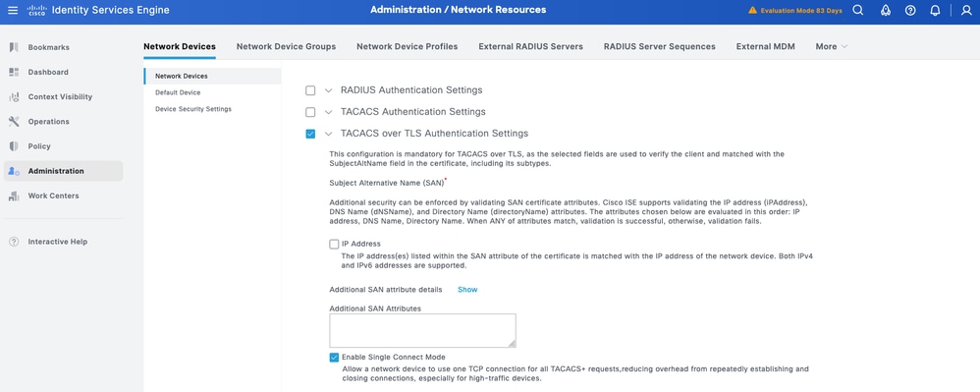Viewport: 980px width, 392px height.
Task: Open the More tabs dropdown
Action: (x=832, y=46)
